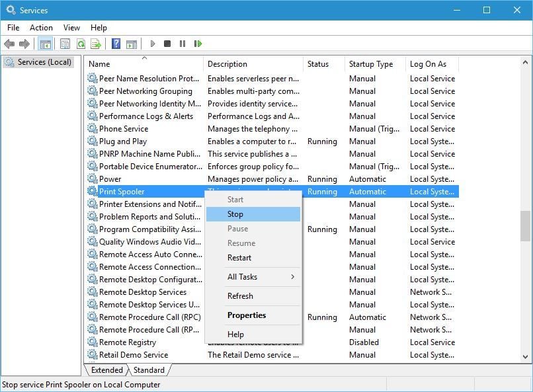Click the gear icon of Remote Desktop Services
This screenshot has height=392, width=533.
pyautogui.click(x=92, y=292)
